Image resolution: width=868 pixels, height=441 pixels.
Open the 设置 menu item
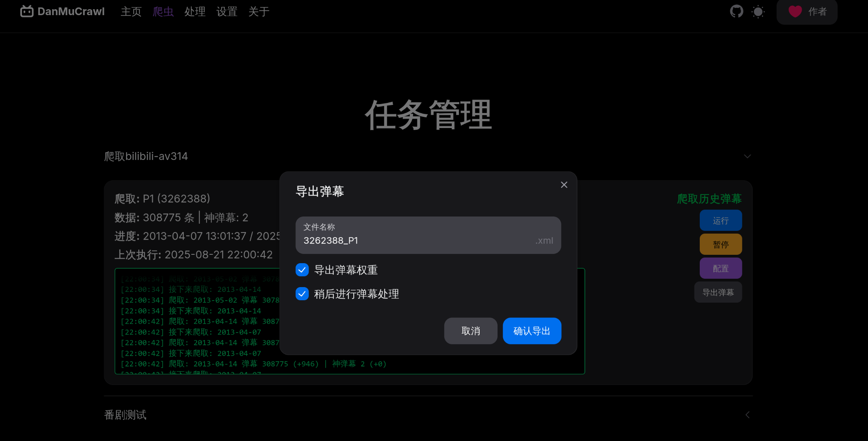(x=226, y=12)
